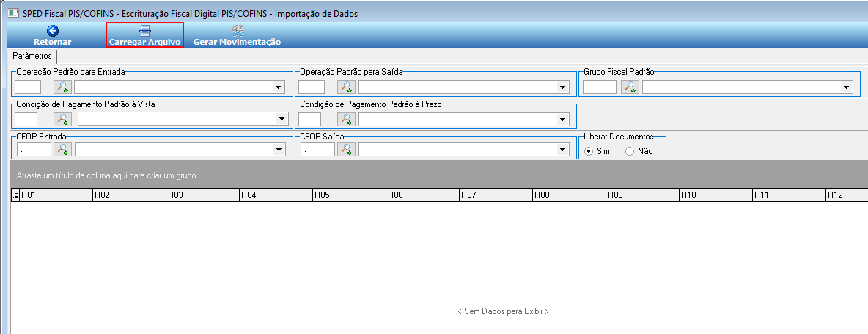Screen dimensions: 868x334
Task: Click the R06 column header
Action: [422, 195]
